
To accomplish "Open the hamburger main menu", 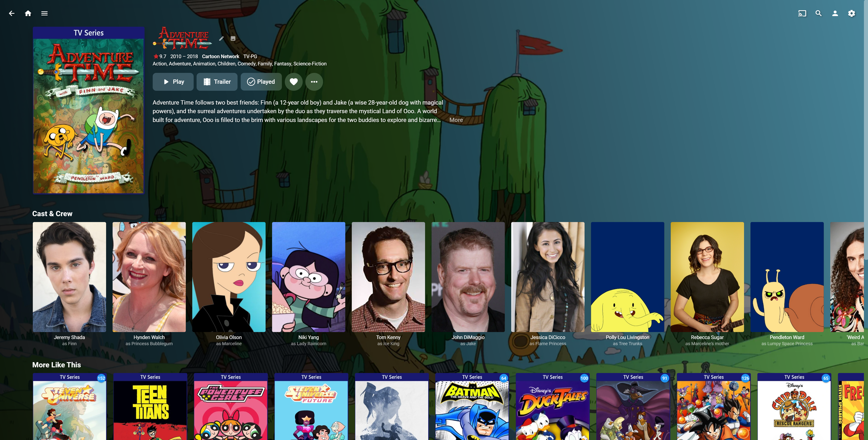I will [x=45, y=14].
